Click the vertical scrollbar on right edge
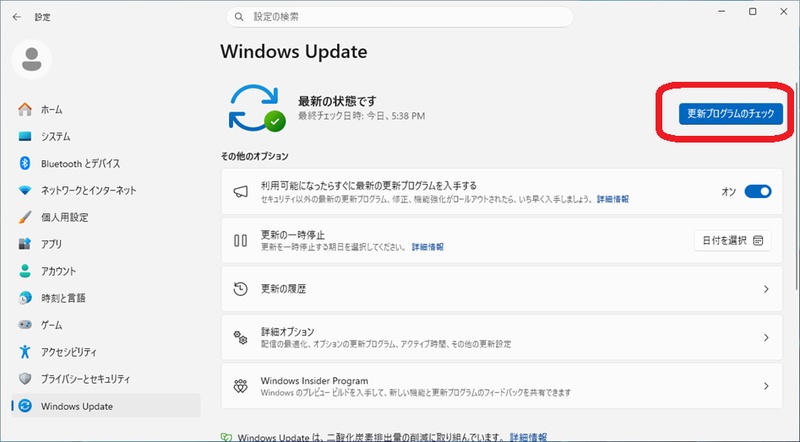Viewport: 800px width, 442px height. click(x=796, y=186)
